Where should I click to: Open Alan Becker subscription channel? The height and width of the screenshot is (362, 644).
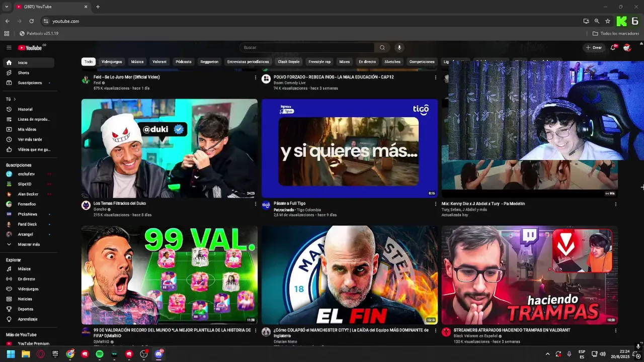point(29,194)
